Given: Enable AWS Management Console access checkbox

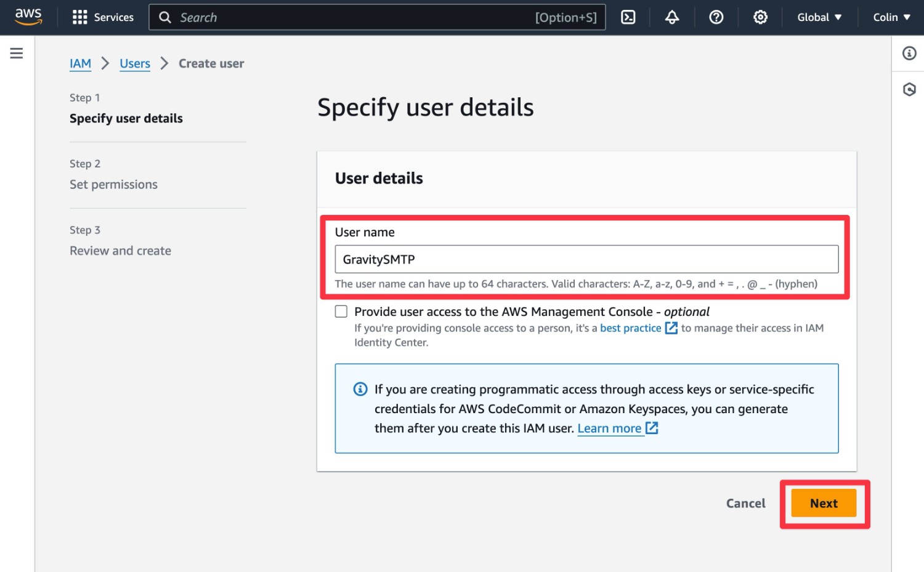Looking at the screenshot, I should click(341, 312).
